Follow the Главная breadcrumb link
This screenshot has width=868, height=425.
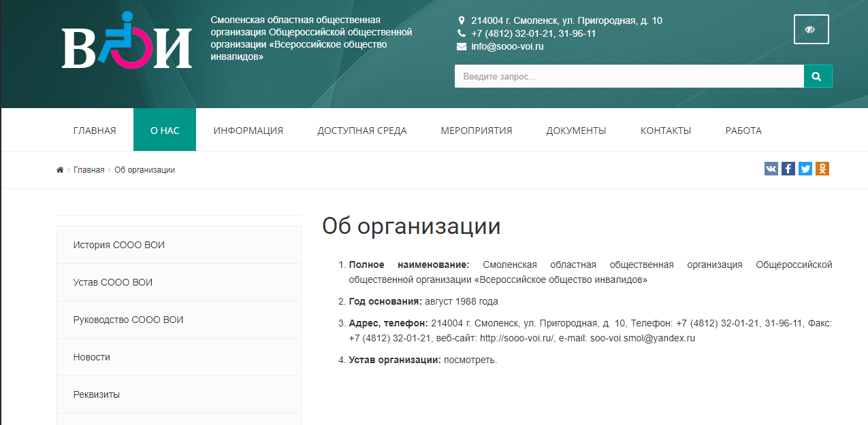(x=89, y=170)
